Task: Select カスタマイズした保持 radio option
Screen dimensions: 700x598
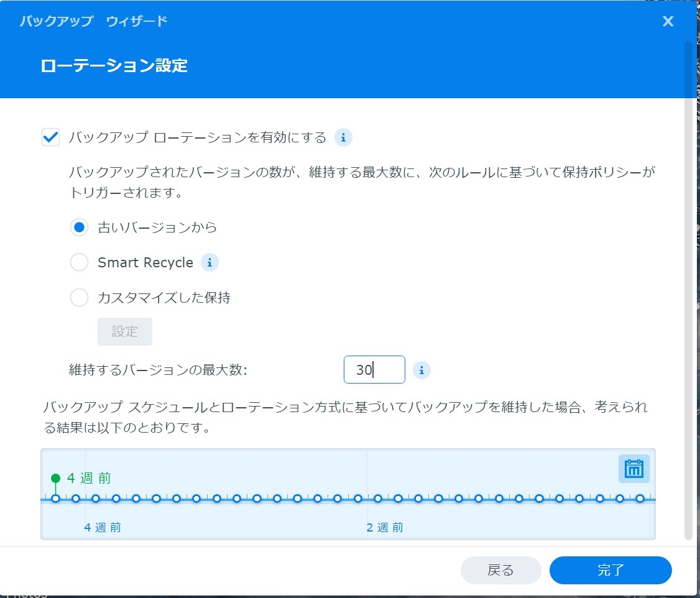Action: [x=79, y=298]
